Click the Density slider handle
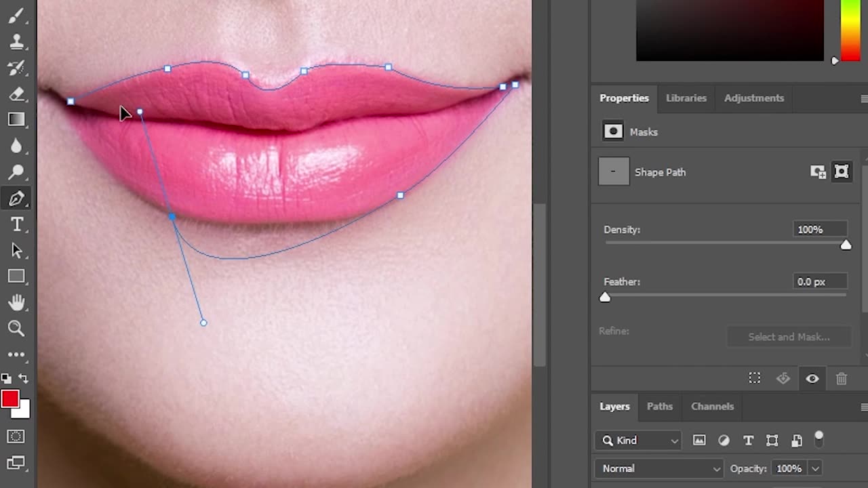868x488 pixels. pyautogui.click(x=846, y=245)
